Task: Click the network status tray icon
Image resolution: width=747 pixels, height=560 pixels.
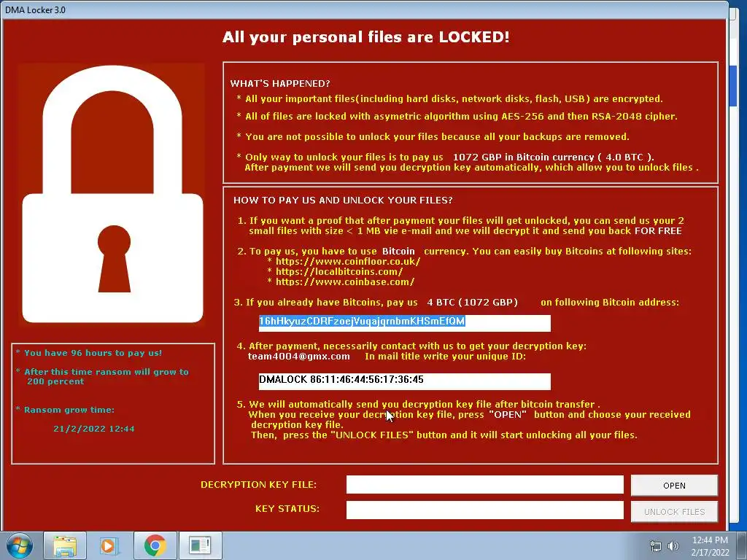Action: click(x=656, y=546)
